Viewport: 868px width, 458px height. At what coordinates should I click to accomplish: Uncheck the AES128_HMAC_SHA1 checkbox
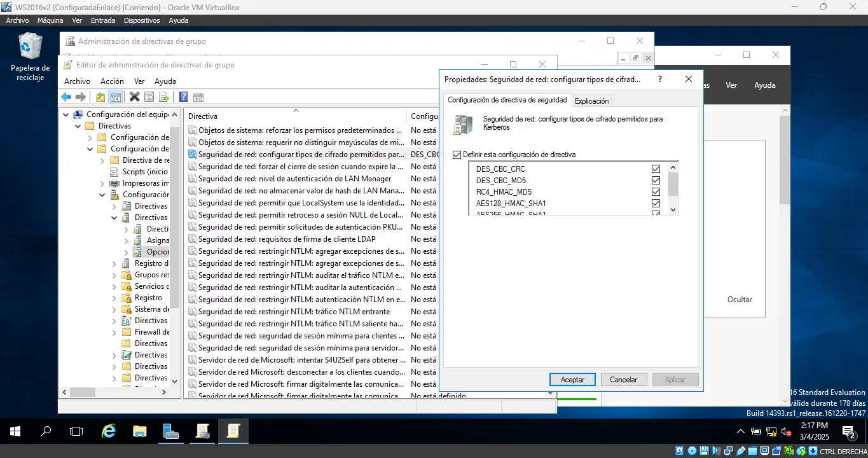click(x=656, y=204)
